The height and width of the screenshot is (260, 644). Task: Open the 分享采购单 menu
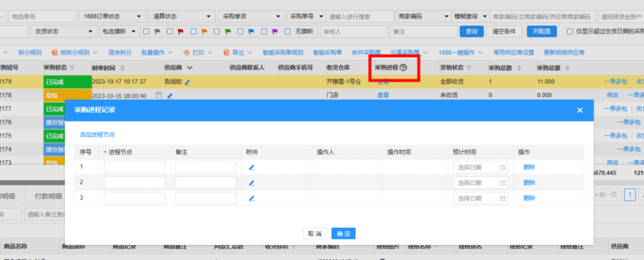click(409, 52)
